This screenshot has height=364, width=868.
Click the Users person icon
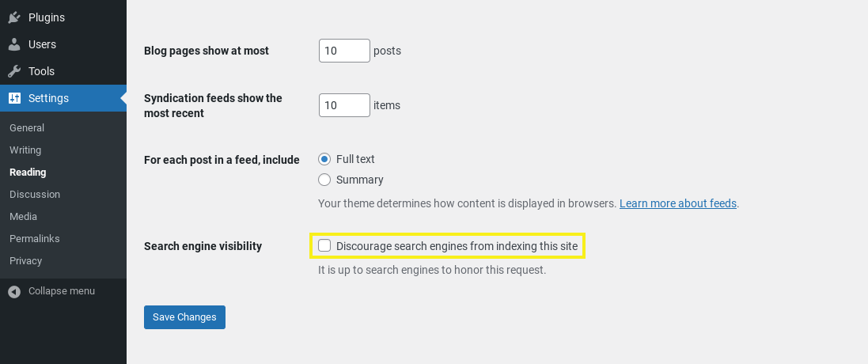pyautogui.click(x=14, y=44)
